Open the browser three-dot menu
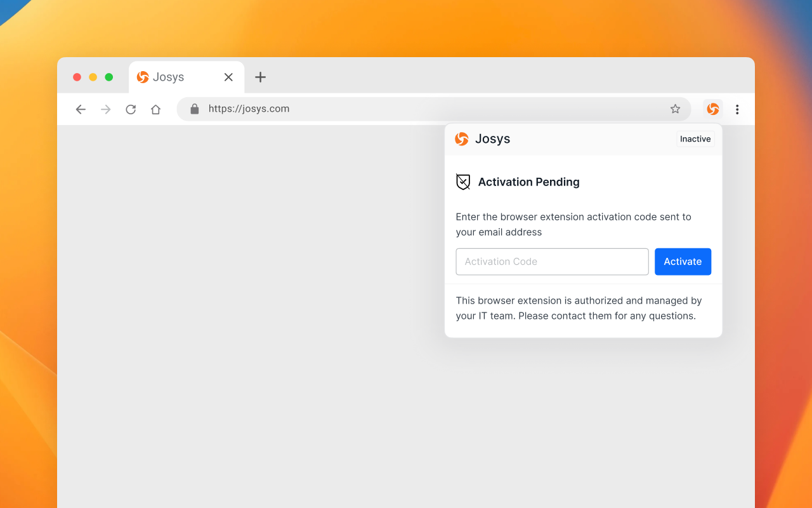The image size is (812, 508). point(737,109)
